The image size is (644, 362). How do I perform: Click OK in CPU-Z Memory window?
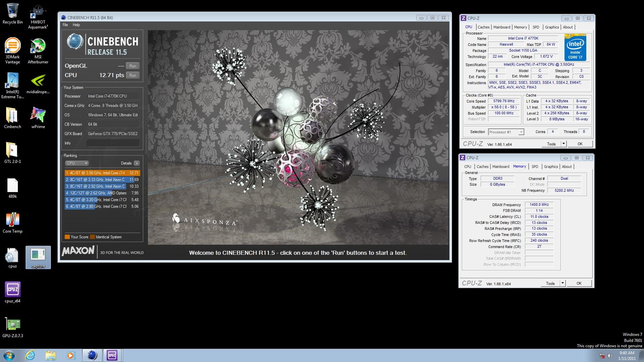pos(579,283)
